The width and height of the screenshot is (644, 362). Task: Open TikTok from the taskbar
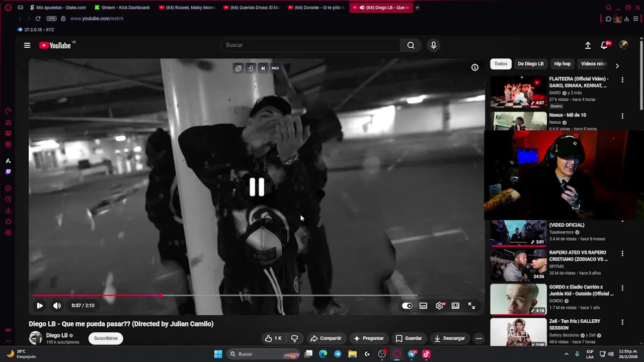coord(426,354)
